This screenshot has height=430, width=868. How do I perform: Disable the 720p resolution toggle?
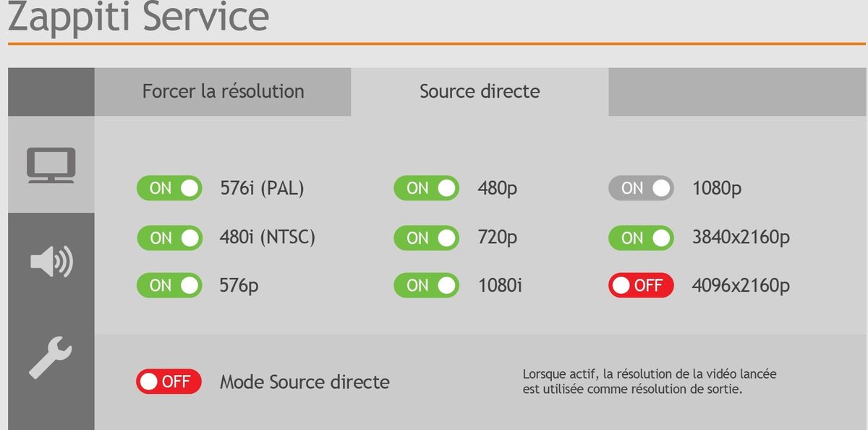[x=426, y=237]
